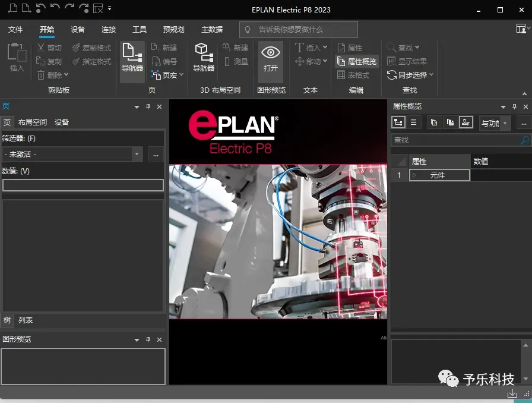
Task: Click the 数值 value input field
Action: [83, 185]
